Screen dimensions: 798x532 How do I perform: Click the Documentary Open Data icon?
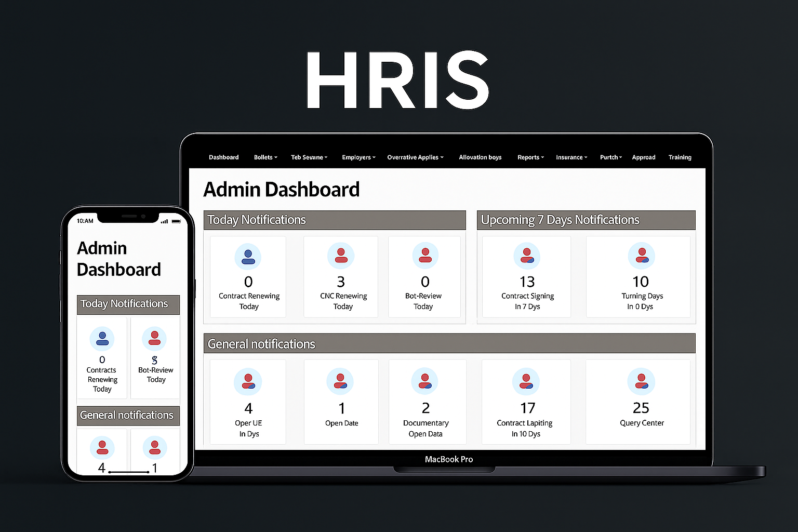click(x=424, y=381)
